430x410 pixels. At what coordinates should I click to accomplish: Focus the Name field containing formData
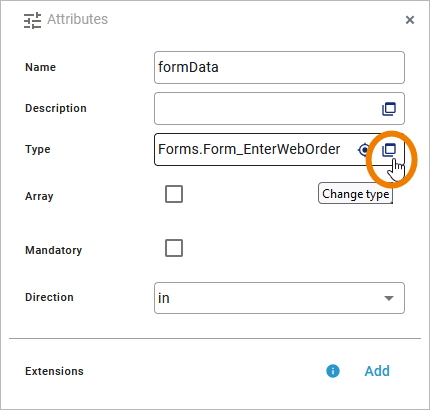coord(279,67)
